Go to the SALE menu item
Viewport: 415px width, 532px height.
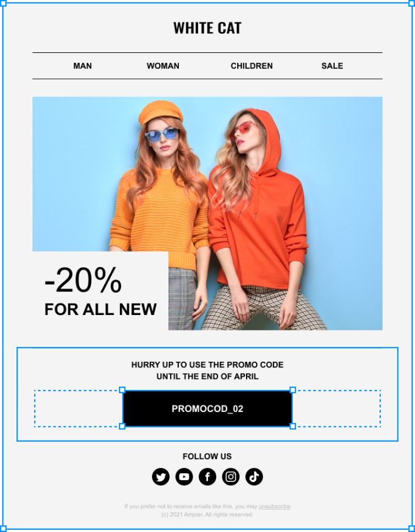(x=332, y=66)
